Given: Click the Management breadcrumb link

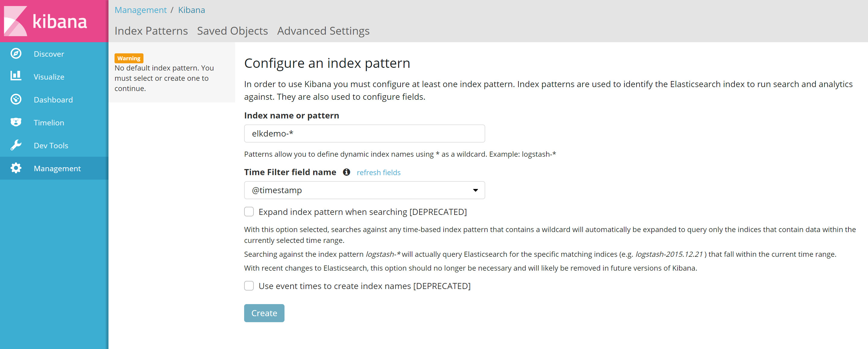Looking at the screenshot, I should (140, 10).
